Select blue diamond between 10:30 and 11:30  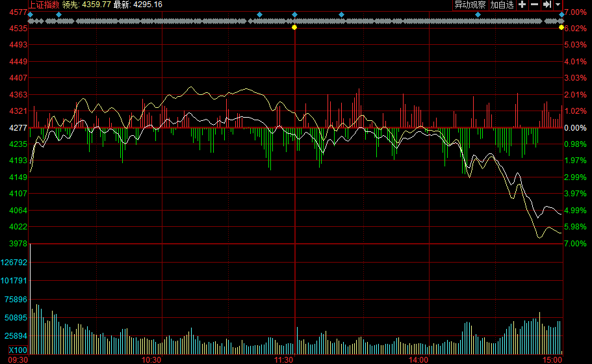point(259,15)
